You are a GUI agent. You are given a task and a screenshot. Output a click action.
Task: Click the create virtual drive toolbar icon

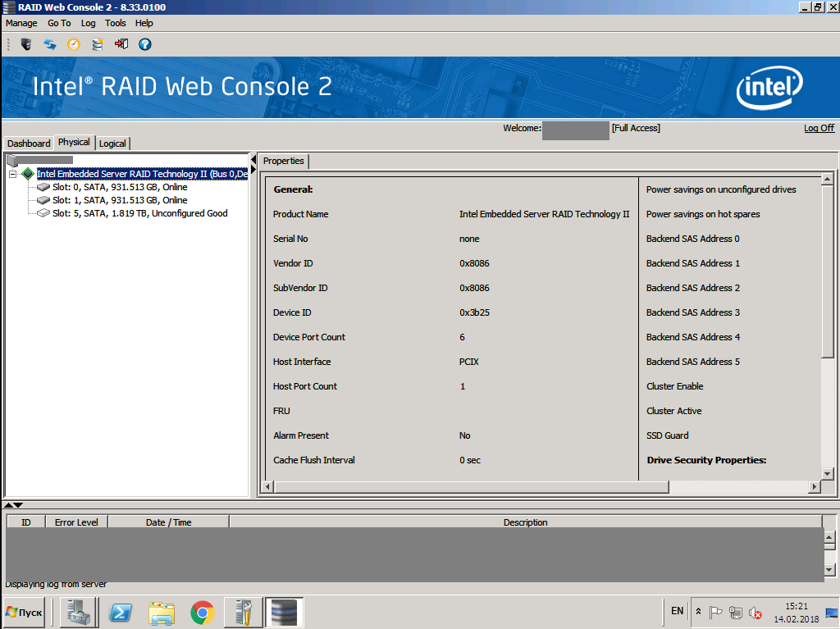tap(98, 44)
